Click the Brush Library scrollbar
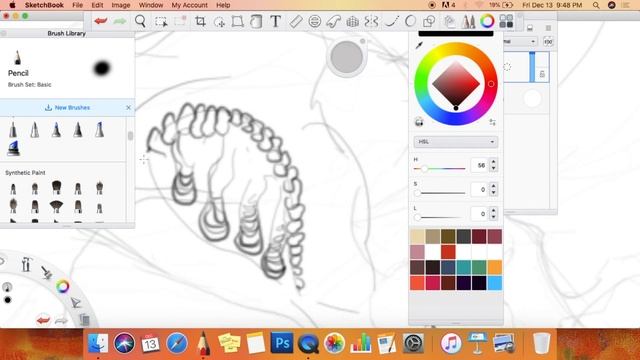640x360 pixels. [130, 136]
